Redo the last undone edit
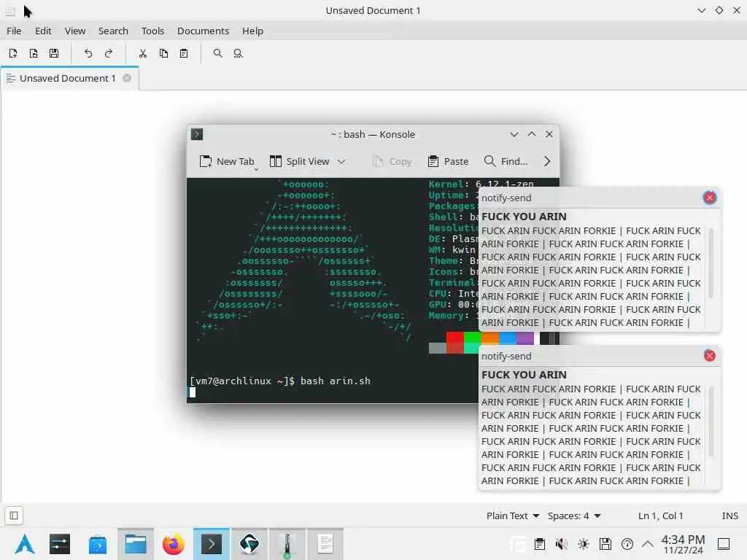The width and height of the screenshot is (747, 560). point(109,53)
